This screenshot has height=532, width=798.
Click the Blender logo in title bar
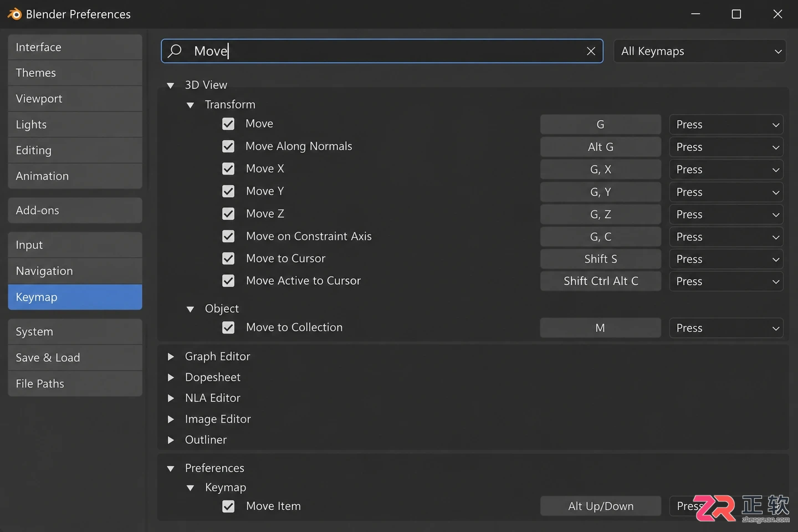(x=14, y=14)
